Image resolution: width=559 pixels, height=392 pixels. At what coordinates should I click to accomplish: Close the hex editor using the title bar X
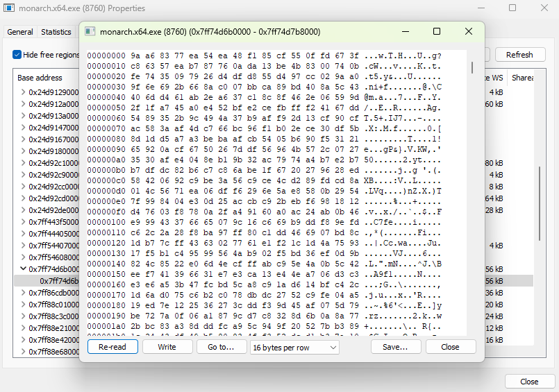(x=469, y=31)
